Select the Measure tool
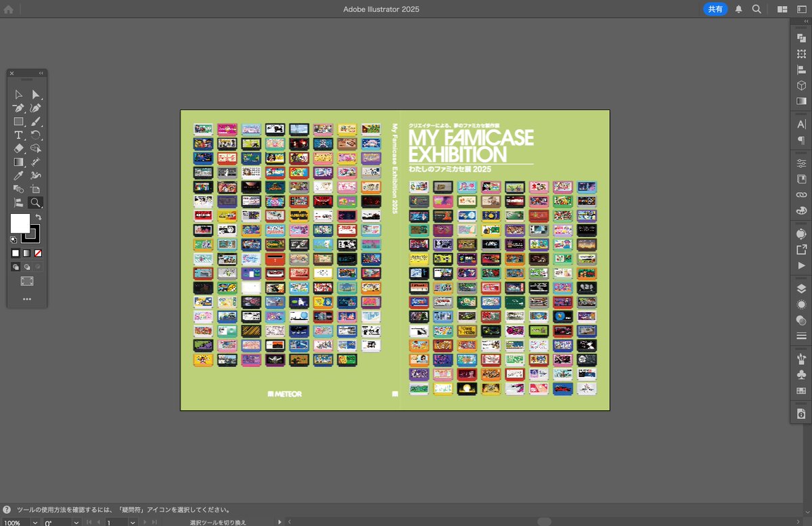Image resolution: width=812 pixels, height=526 pixels. 35,162
